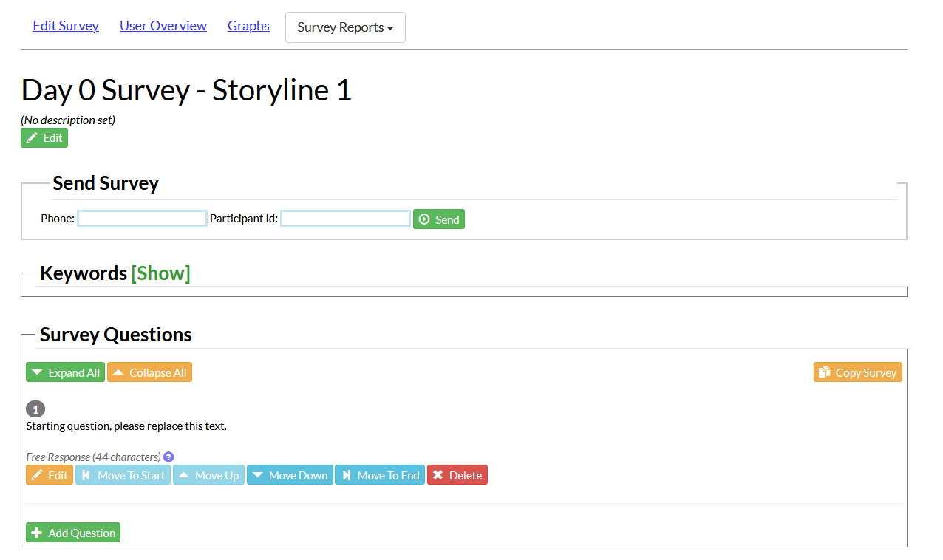This screenshot has width=943, height=560.
Task: Add a new question to the survey
Action: [x=73, y=533]
